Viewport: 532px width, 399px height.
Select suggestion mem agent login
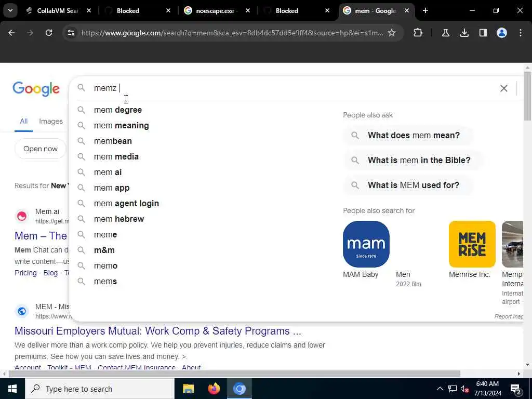tap(126, 204)
